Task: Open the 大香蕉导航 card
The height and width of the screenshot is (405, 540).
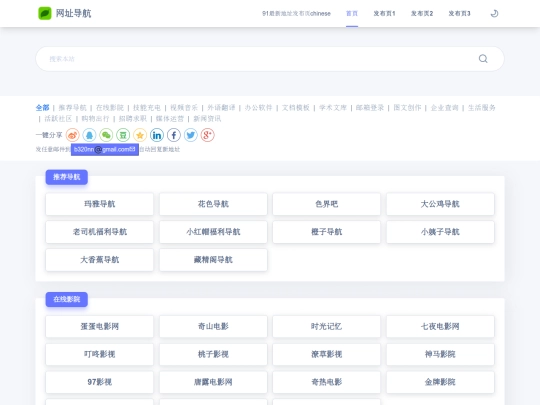Action: pos(100,260)
